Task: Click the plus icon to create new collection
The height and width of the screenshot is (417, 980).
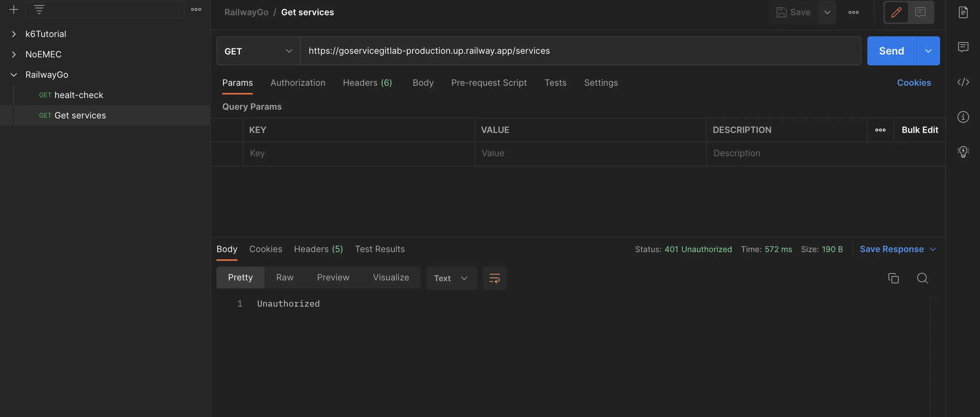Action: pos(14,9)
